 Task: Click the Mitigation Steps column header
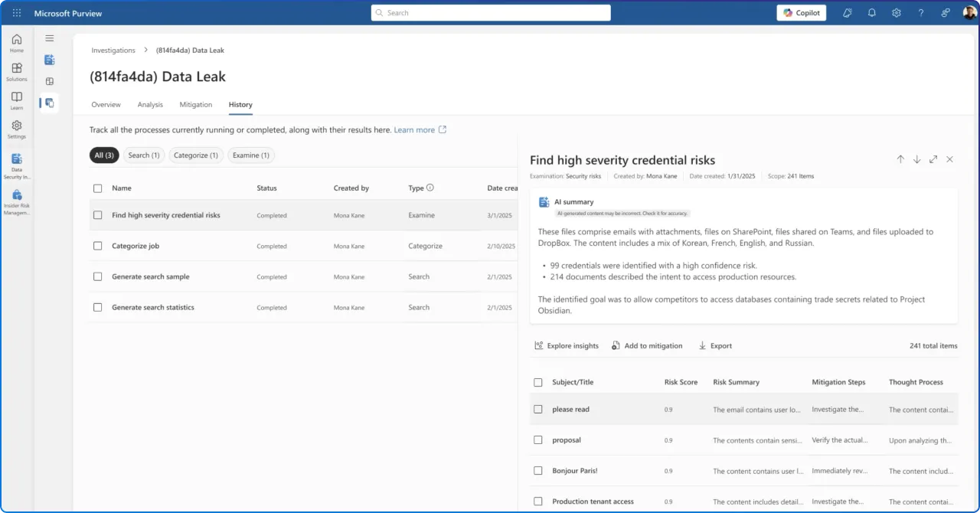tap(839, 382)
